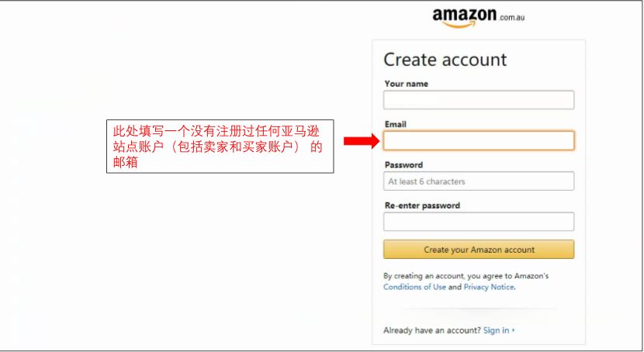This screenshot has width=644, height=352.
Task: Open the Conditions of Use link
Action: [x=414, y=287]
